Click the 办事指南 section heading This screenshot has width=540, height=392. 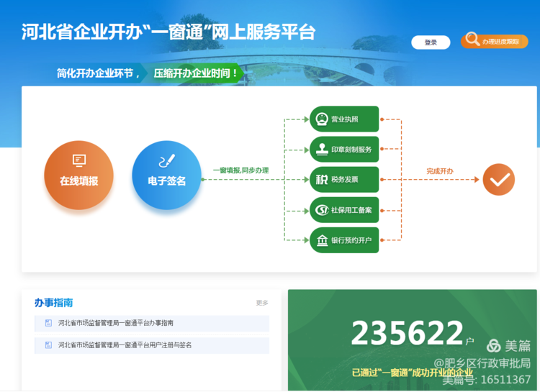pyautogui.click(x=53, y=303)
